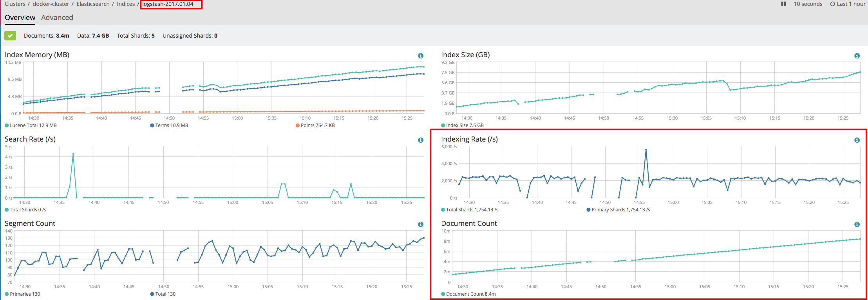Open the Last 1 hour time picker
Viewport: 868px width, 300px height.
[848, 4]
